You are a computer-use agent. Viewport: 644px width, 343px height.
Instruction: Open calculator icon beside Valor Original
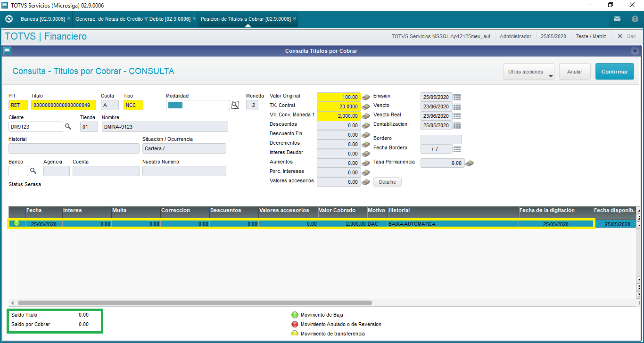(x=366, y=97)
